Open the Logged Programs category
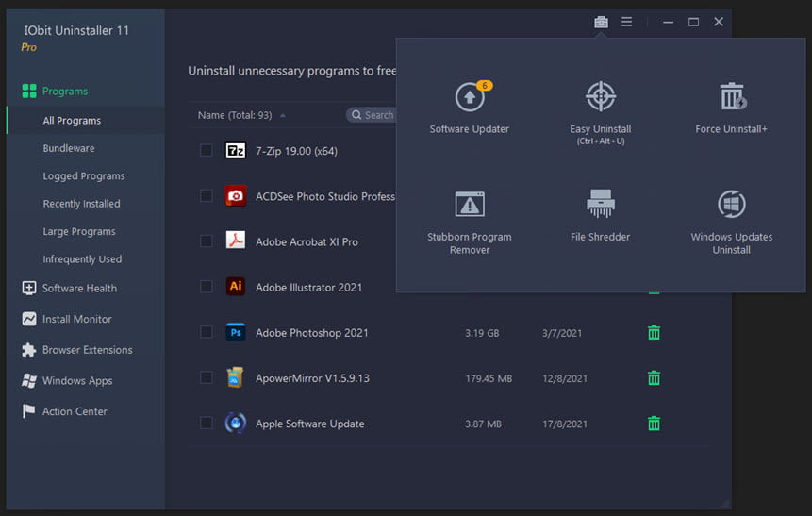Image resolution: width=812 pixels, height=516 pixels. [x=84, y=176]
